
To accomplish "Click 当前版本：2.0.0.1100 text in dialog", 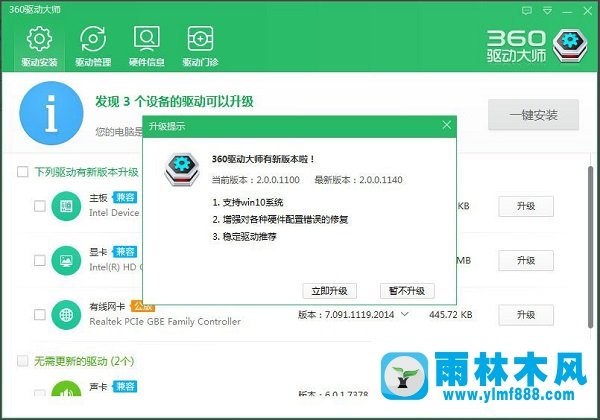I will [256, 180].
